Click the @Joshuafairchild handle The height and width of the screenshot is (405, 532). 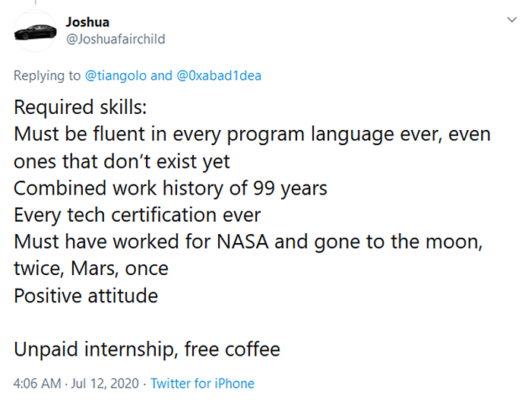click(116, 39)
